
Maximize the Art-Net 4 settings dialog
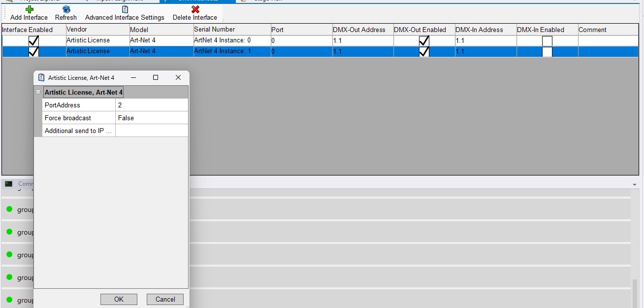(x=156, y=77)
